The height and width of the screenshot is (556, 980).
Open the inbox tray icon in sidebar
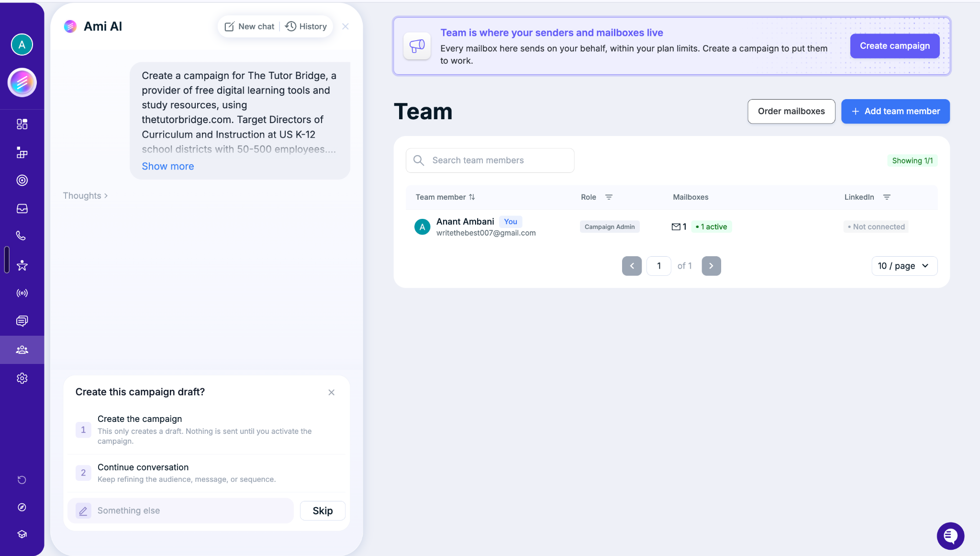coord(22,208)
